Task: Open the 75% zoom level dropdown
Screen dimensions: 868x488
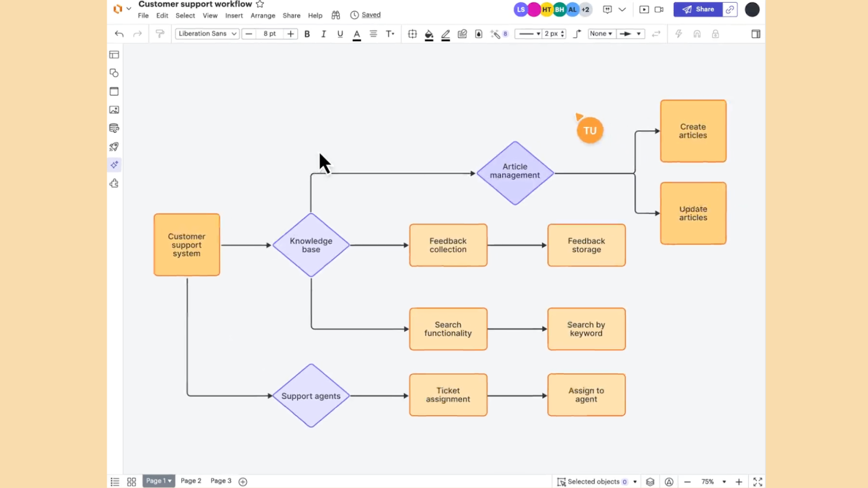Action: pos(713,481)
